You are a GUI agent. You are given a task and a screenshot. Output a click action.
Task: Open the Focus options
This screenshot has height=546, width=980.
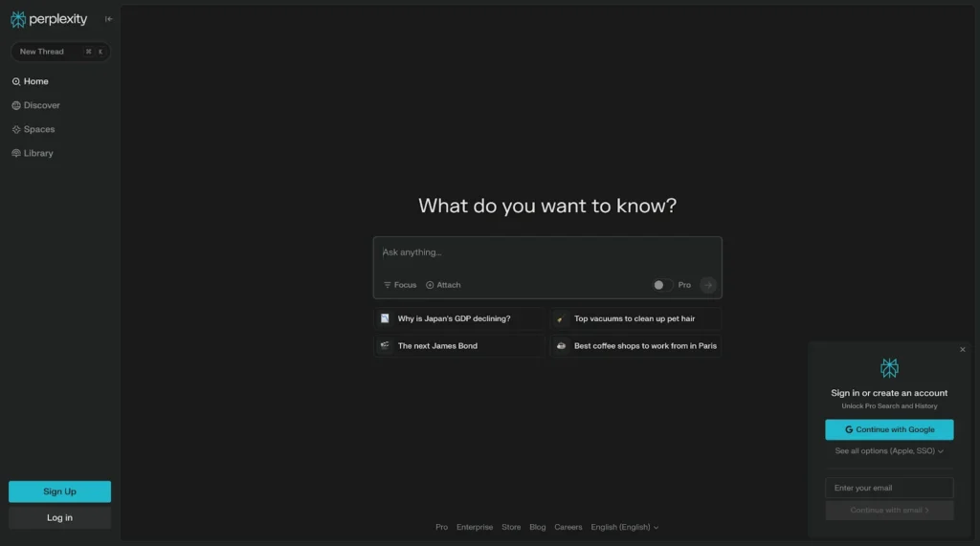[400, 285]
